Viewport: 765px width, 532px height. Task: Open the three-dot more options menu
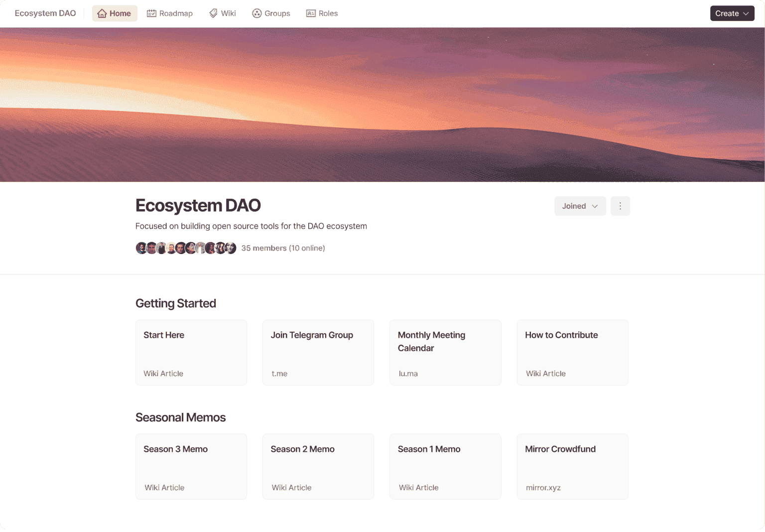tap(620, 206)
